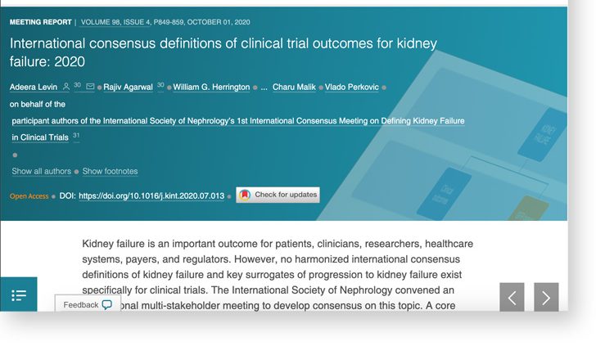Click the Feedback tab
The width and height of the screenshot is (596, 364).
click(80, 305)
